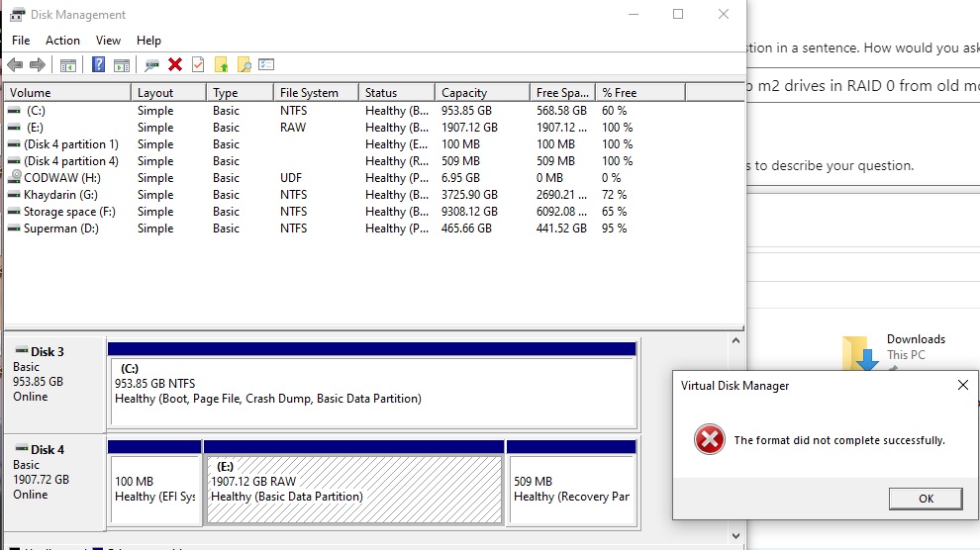Viewport: 980px width, 550px height.
Task: Sort by the Type column header
Action: [x=240, y=92]
